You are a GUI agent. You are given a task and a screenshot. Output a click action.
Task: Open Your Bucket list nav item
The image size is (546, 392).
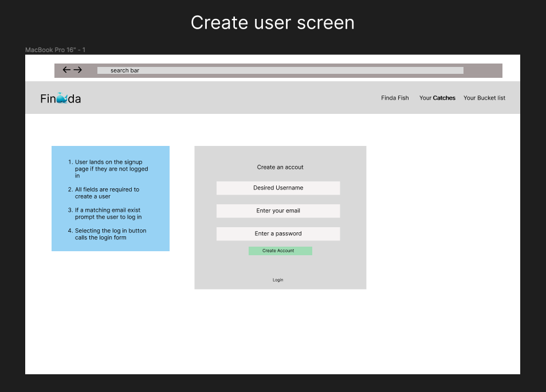click(484, 98)
